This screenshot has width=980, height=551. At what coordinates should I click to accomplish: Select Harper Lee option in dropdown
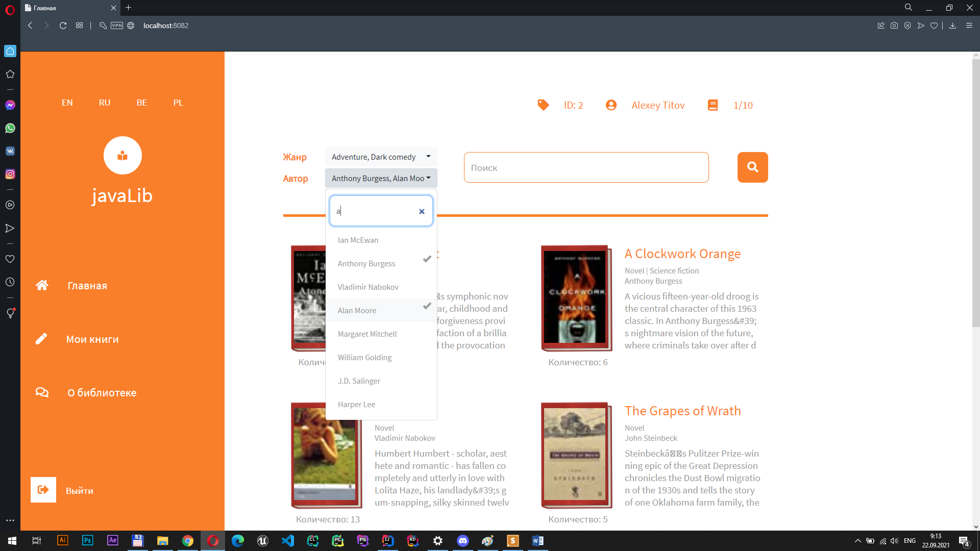[x=381, y=404]
